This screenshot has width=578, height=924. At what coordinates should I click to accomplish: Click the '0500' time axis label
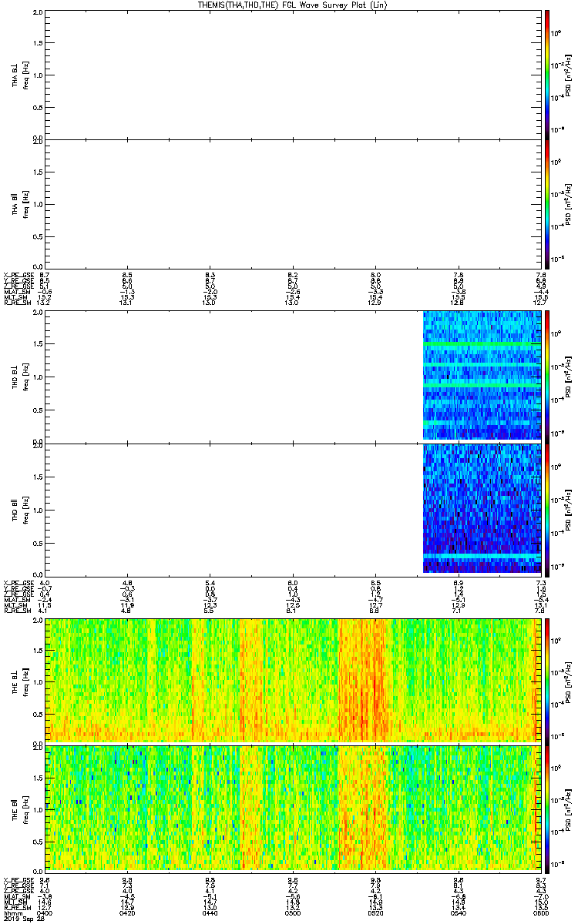[x=293, y=912]
